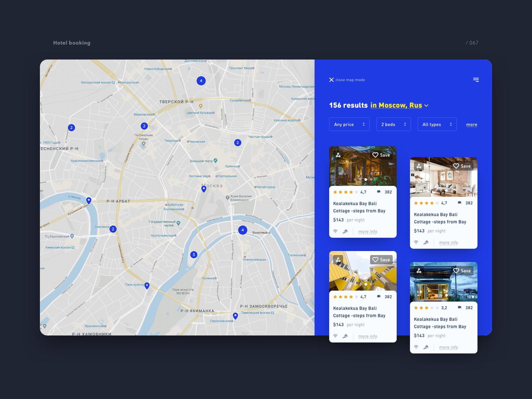The height and width of the screenshot is (399, 532).
Task: Click the 'Hotel booking' header title
Action: tap(72, 43)
